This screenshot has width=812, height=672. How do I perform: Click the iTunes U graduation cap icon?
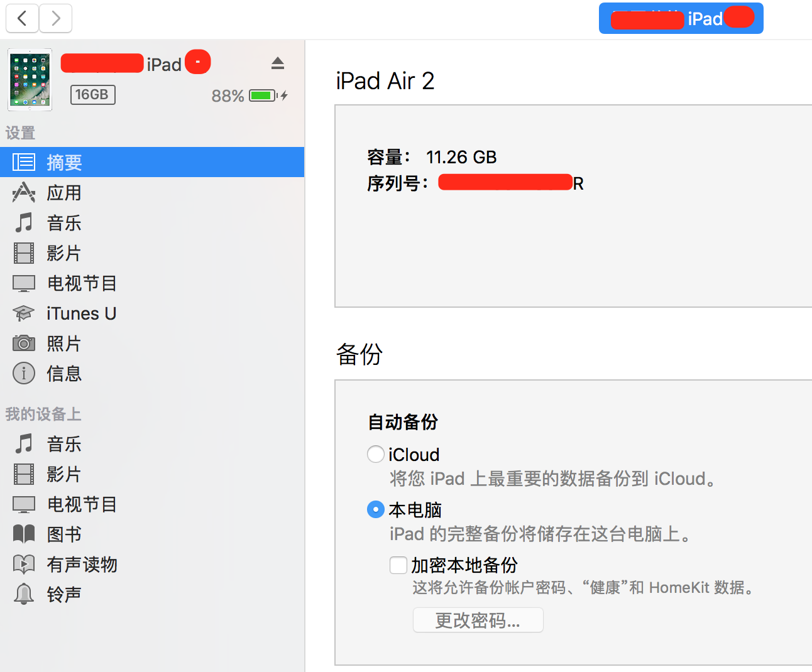24,313
